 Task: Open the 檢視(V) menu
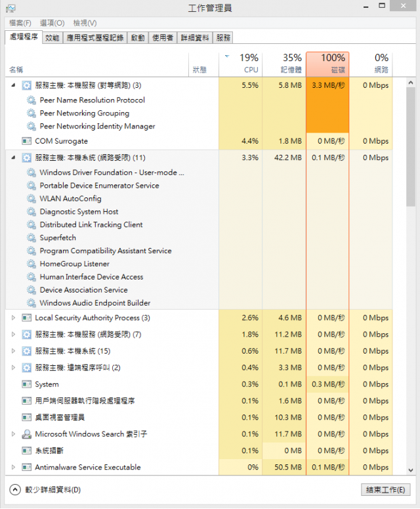pyautogui.click(x=85, y=23)
